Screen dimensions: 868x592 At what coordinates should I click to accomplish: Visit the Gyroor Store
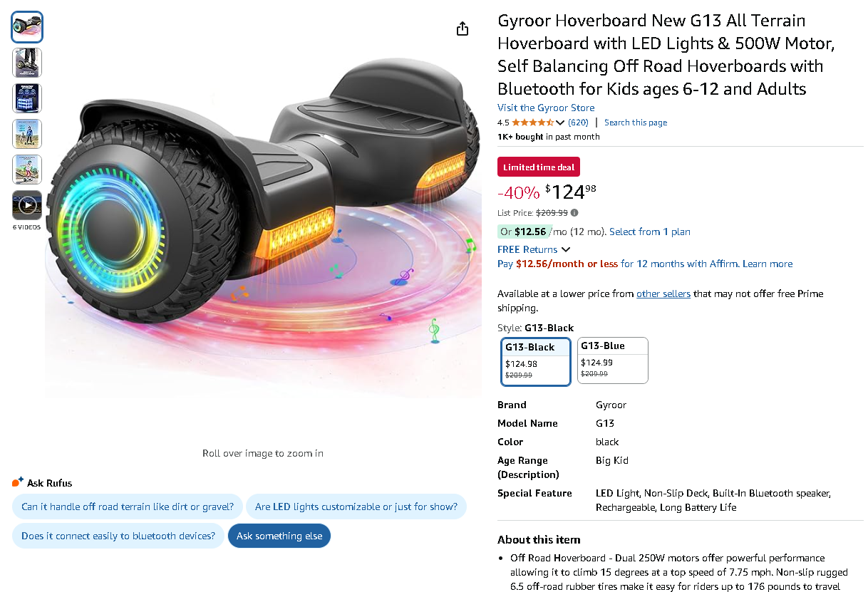click(x=546, y=108)
